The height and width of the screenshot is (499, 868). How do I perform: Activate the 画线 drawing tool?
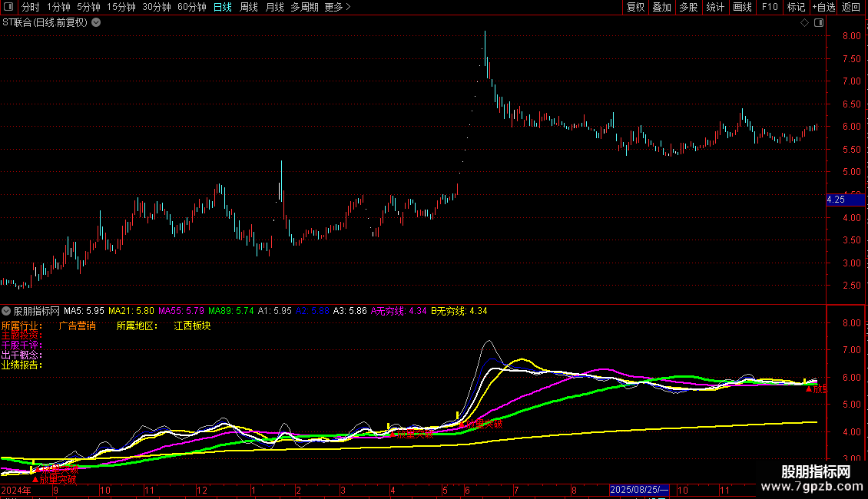pyautogui.click(x=742, y=7)
